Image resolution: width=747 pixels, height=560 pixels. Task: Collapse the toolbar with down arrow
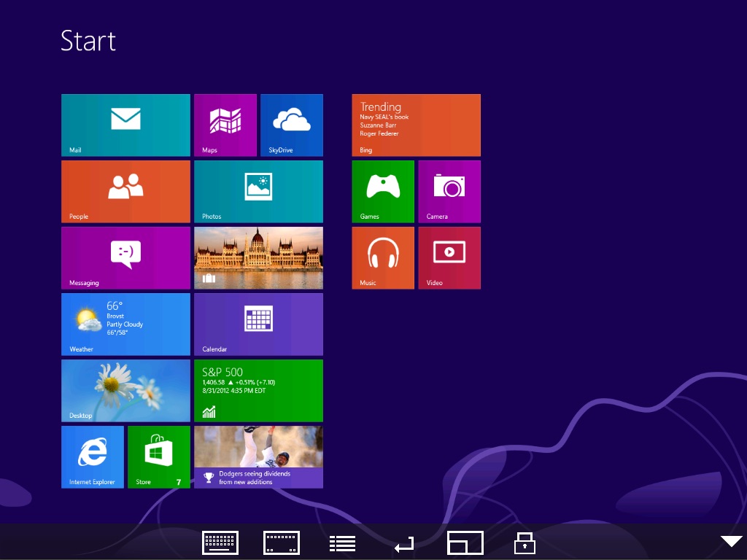point(731,542)
